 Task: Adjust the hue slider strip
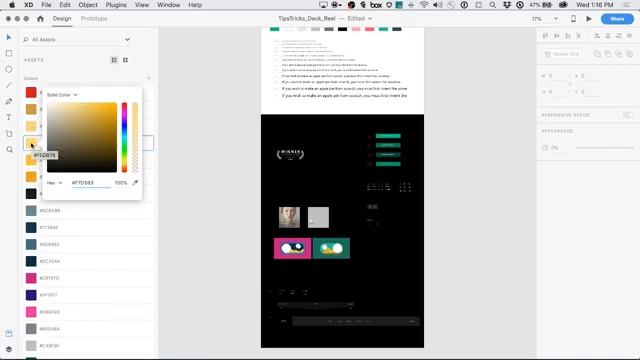124,138
